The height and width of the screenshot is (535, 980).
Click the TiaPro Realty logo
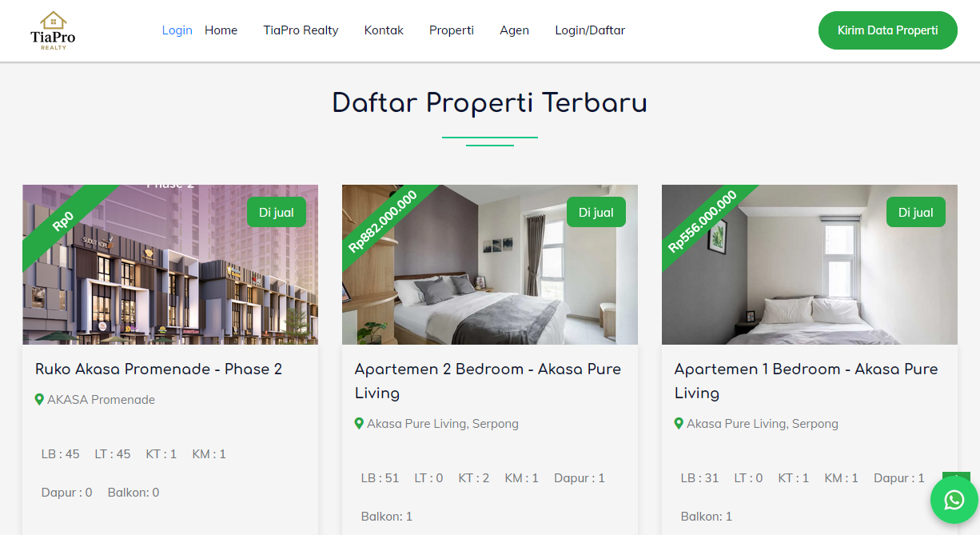53,30
